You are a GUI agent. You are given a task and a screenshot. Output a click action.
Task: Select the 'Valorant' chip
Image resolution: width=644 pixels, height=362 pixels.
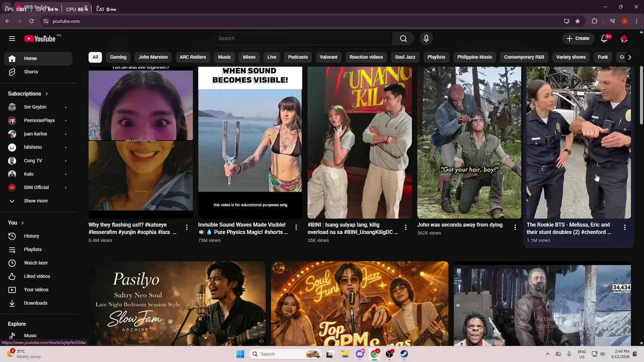pyautogui.click(x=329, y=57)
